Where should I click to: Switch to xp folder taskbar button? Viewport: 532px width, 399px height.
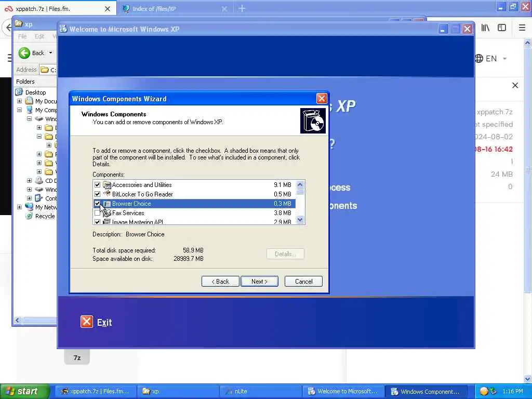click(x=178, y=391)
